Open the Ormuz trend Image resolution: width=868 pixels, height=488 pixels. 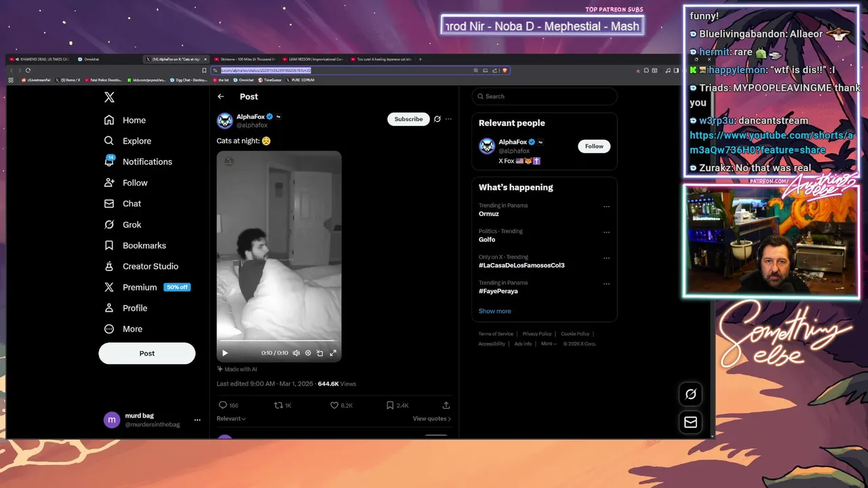(x=489, y=214)
